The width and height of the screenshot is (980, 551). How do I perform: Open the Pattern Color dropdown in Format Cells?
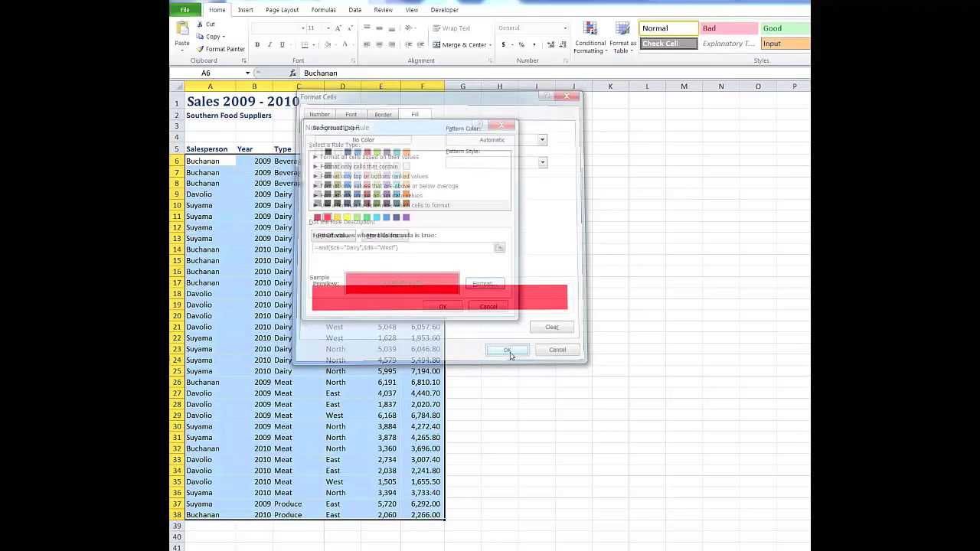click(x=542, y=140)
